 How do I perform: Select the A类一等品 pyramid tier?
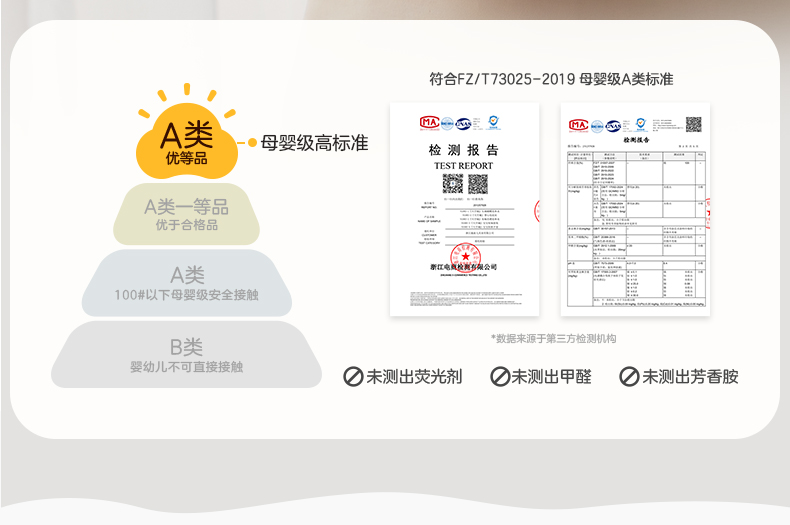(186, 215)
